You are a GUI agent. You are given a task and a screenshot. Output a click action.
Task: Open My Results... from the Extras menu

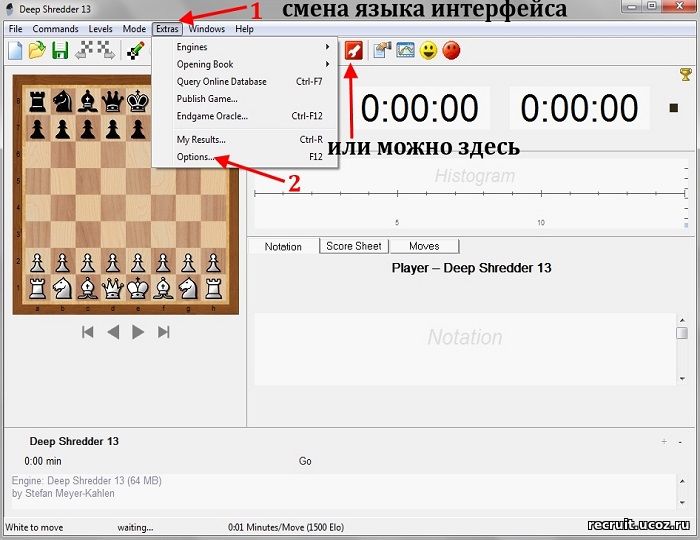point(245,140)
